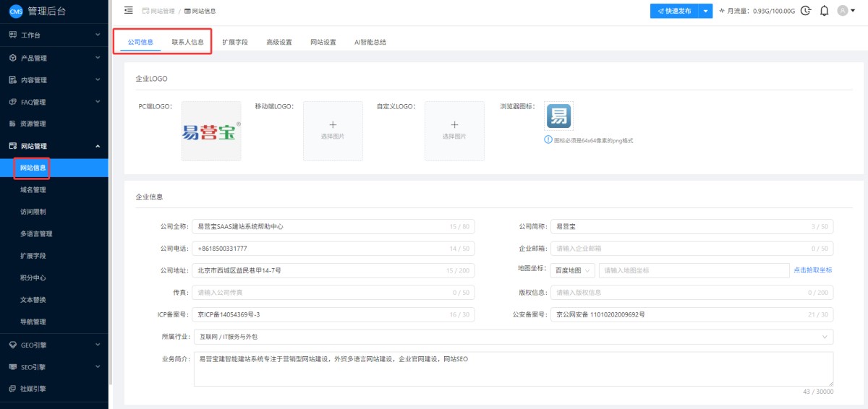Switch to the 扩展字段 tab
Viewport: 868px width, 409px height.
point(235,42)
